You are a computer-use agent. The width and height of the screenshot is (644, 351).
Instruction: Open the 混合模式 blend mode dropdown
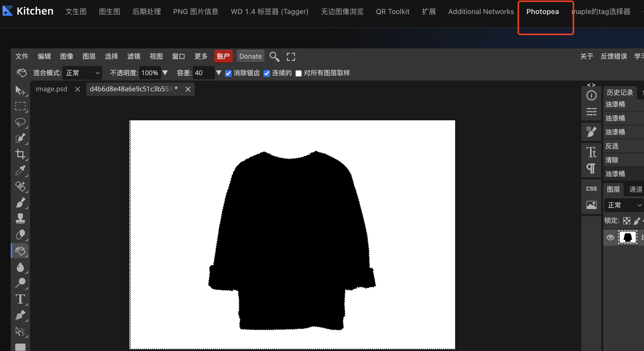point(82,73)
